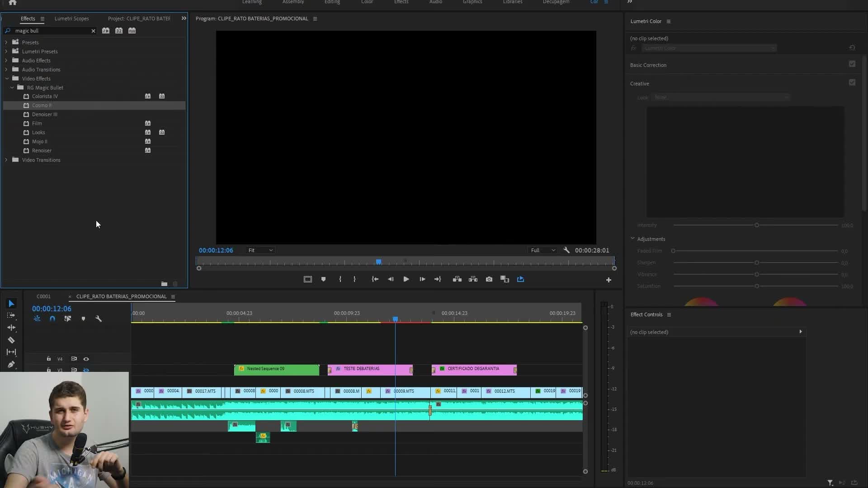Click the Play button in Program monitor

[x=406, y=279]
